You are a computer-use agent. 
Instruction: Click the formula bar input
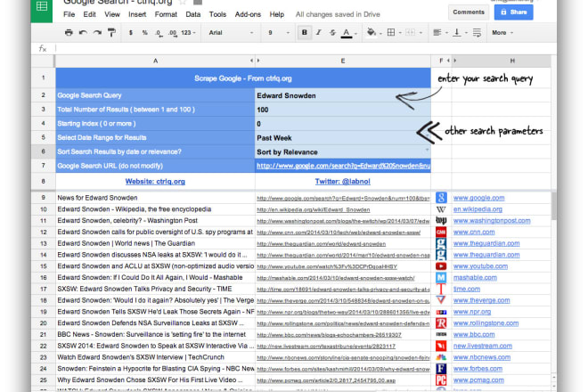(304, 48)
